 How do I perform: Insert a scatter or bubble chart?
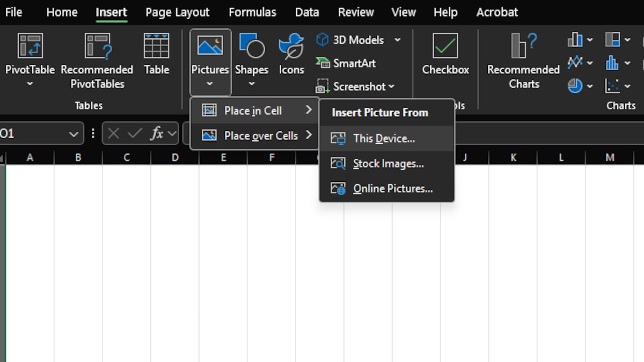613,86
